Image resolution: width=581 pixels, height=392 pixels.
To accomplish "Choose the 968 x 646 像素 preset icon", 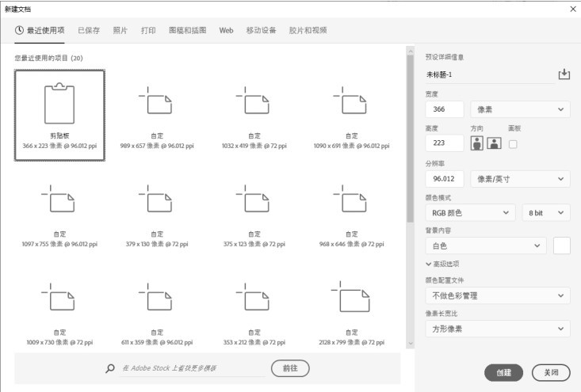I will click(350, 199).
